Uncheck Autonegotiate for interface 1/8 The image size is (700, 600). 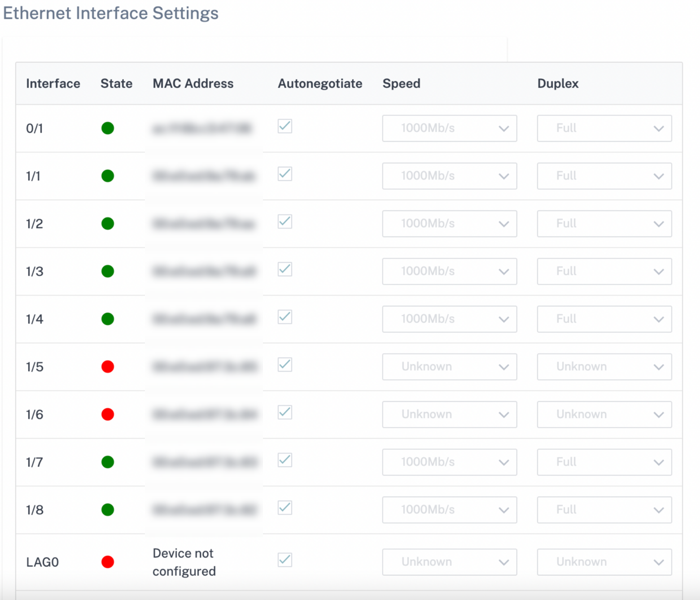tap(285, 508)
